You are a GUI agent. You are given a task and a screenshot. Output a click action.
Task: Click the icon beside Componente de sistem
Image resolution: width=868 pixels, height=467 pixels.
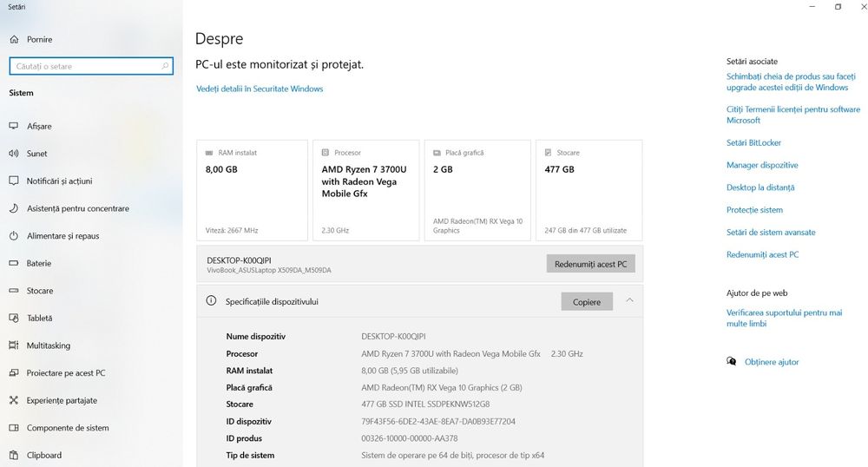tap(14, 428)
